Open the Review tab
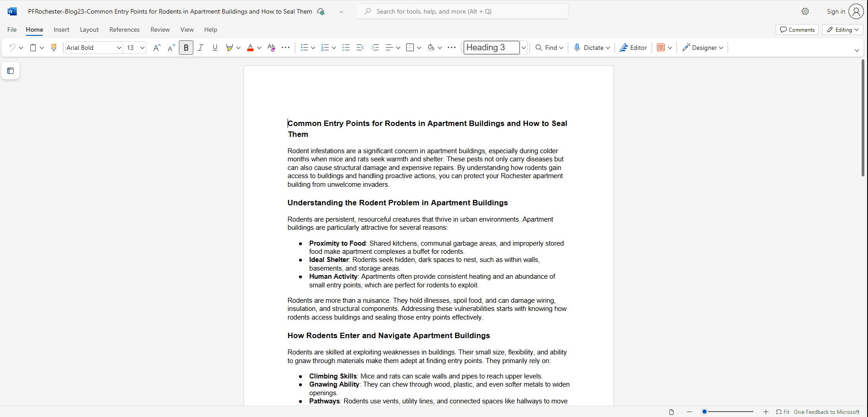The width and height of the screenshot is (868, 417). (x=160, y=29)
